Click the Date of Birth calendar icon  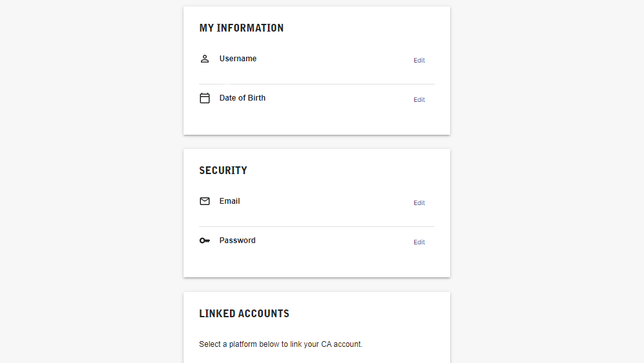tap(205, 98)
